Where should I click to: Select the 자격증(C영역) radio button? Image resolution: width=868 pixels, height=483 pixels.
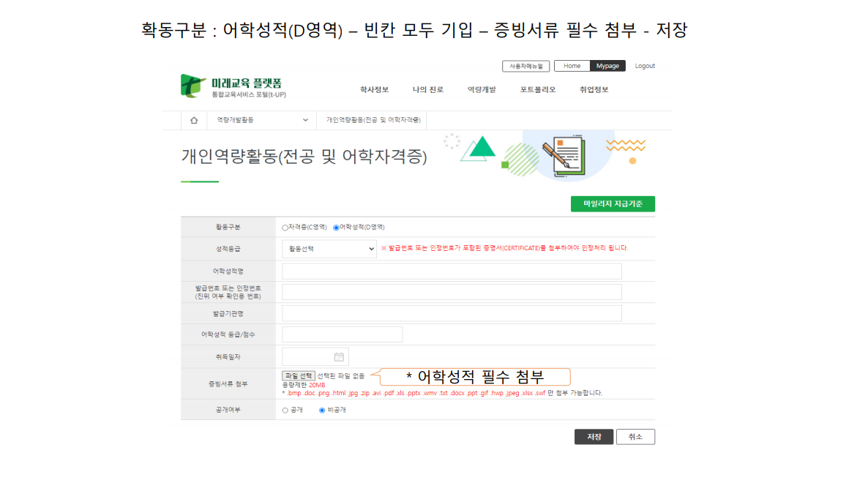285,228
